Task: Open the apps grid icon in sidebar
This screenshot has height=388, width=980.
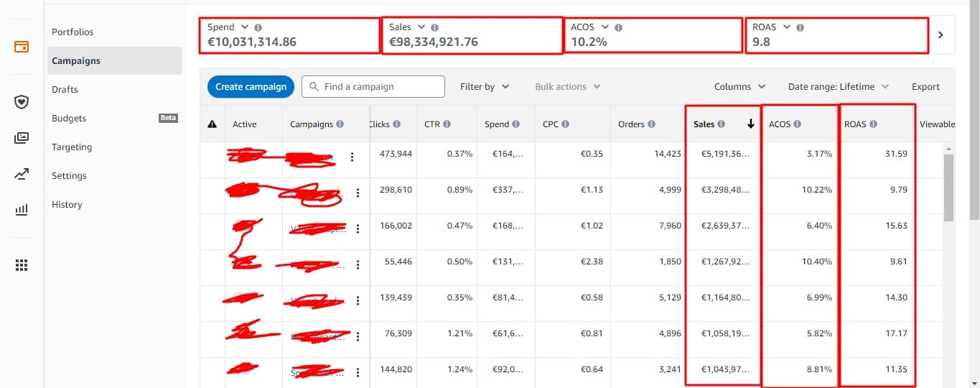Action: [22, 265]
